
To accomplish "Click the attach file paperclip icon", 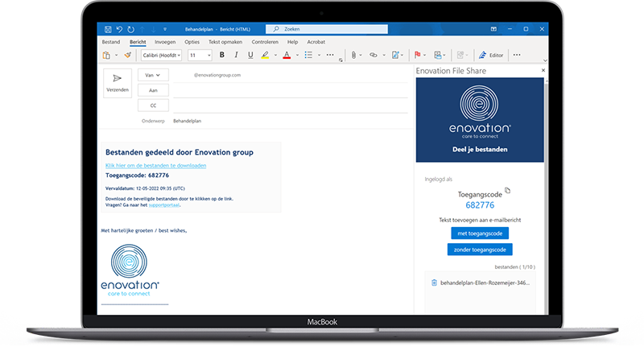I will (353, 56).
